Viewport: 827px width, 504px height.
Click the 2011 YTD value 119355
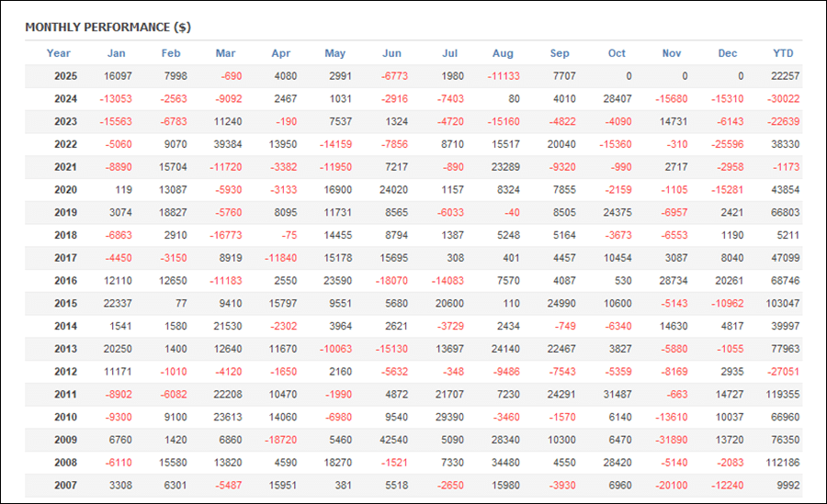[x=781, y=395]
